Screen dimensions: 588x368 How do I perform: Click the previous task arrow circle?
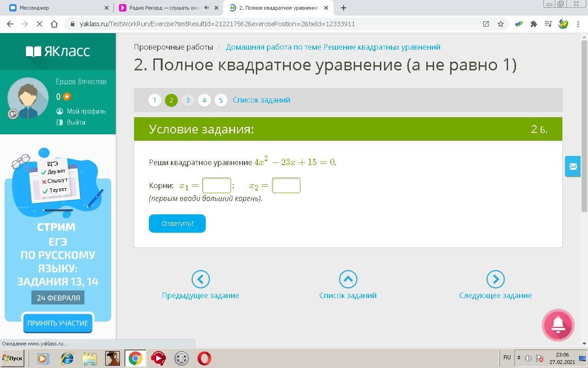click(x=200, y=279)
